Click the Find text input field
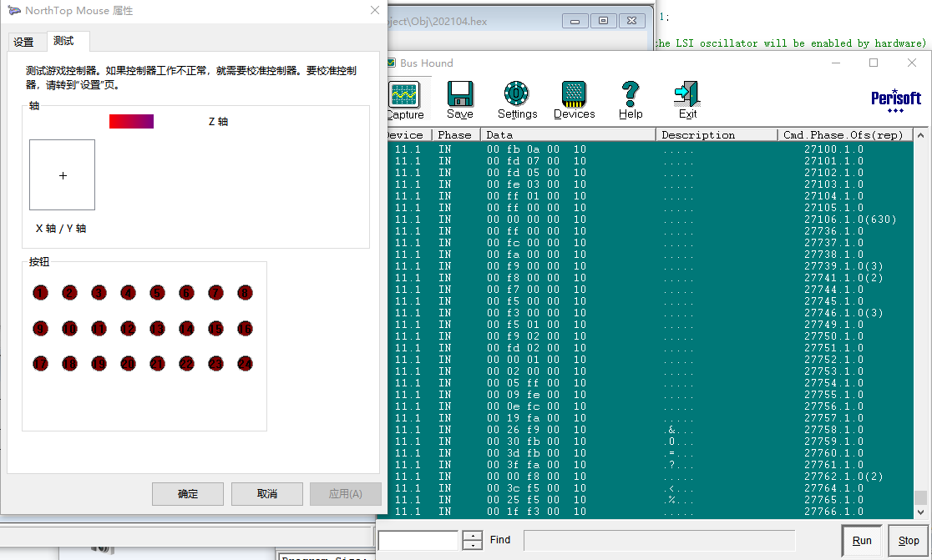The height and width of the screenshot is (560, 932). (418, 540)
